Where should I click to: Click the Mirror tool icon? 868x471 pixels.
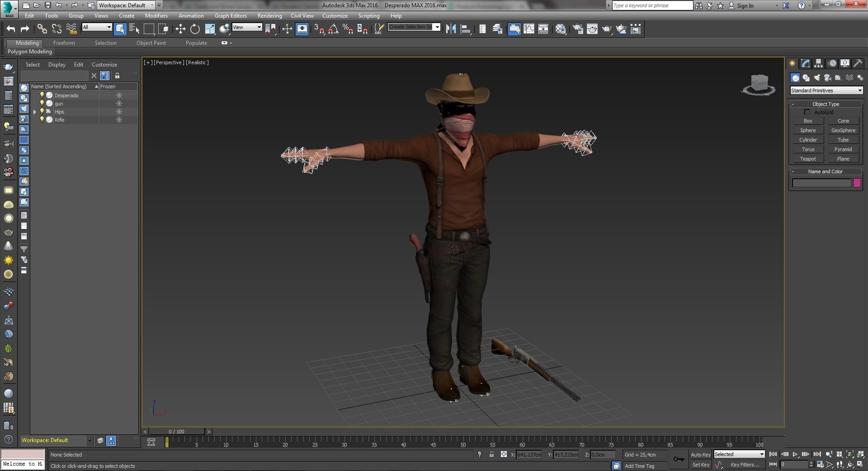coord(451,29)
